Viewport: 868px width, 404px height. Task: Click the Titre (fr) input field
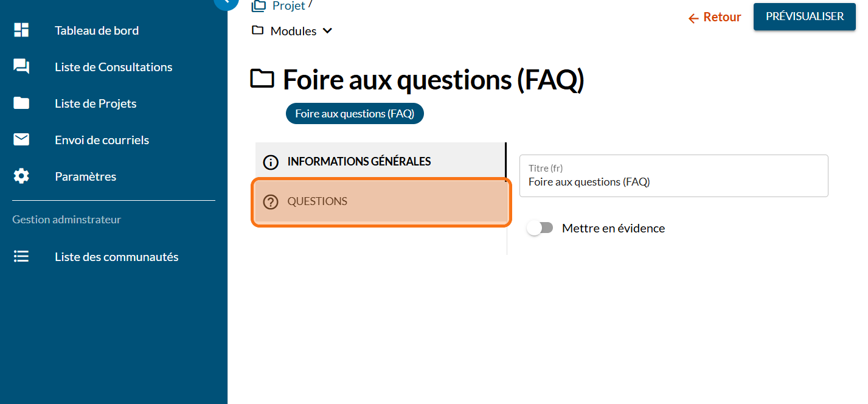tap(673, 181)
